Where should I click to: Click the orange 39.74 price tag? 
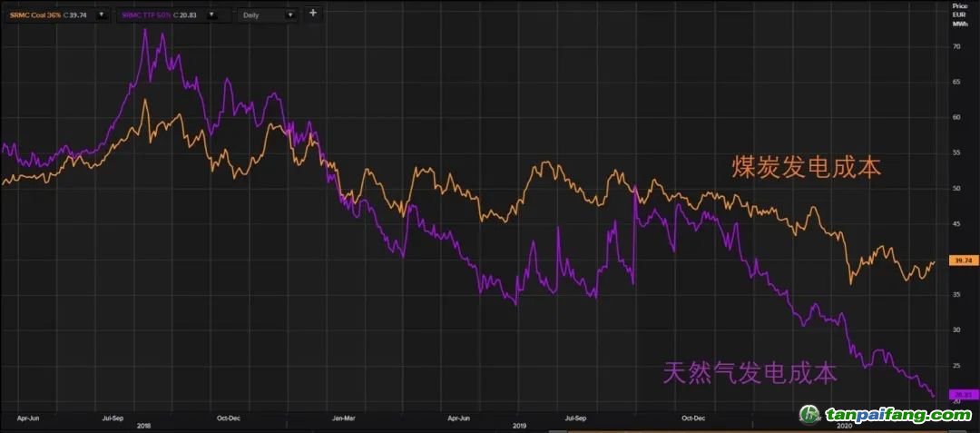pos(961,261)
